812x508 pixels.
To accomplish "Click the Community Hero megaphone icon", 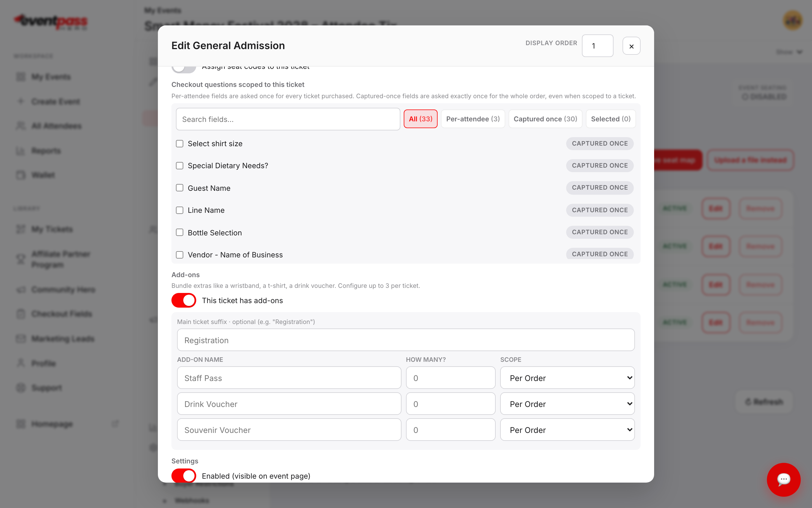I will click(x=21, y=289).
